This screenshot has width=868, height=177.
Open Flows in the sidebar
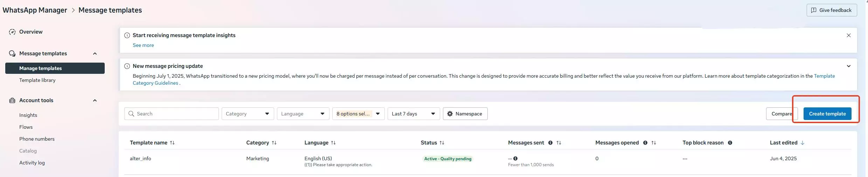26,127
